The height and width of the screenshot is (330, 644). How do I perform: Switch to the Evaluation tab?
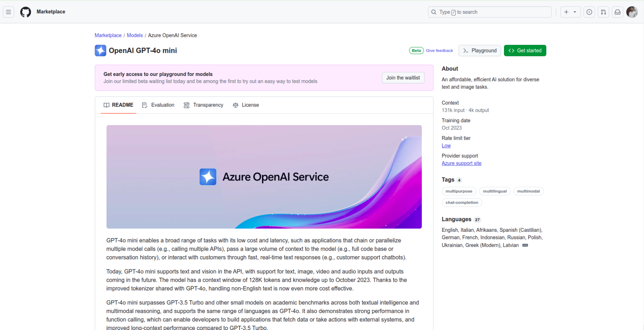[x=158, y=105]
